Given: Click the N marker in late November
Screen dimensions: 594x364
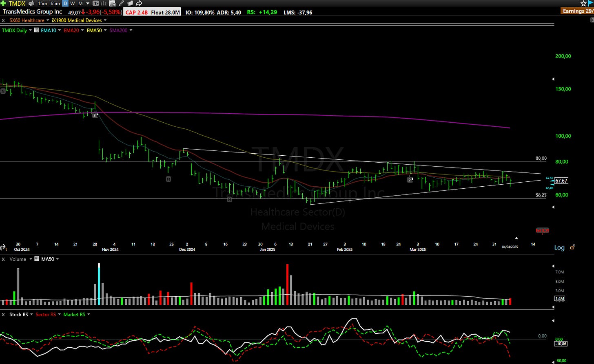Looking at the screenshot, I should click(168, 179).
